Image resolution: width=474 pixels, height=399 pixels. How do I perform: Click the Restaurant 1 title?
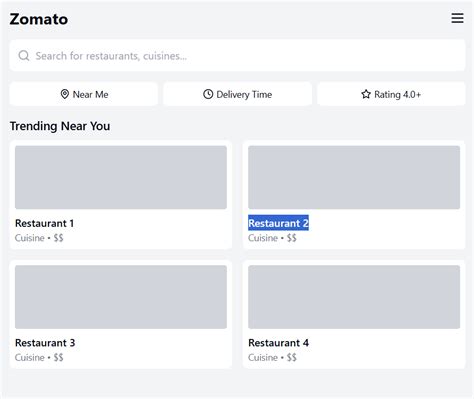tap(45, 223)
